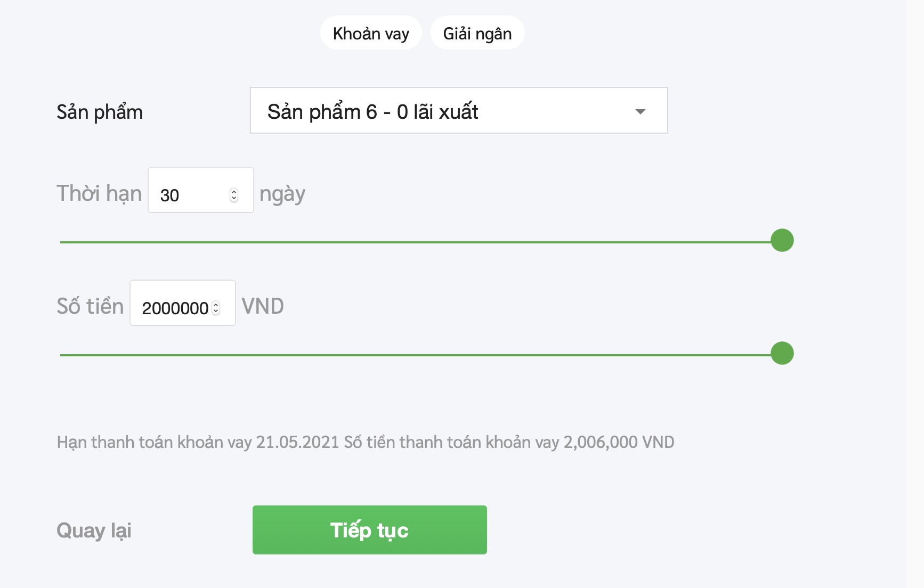Click the Số tiền label
Screen dimensions: 924x588
coord(90,306)
